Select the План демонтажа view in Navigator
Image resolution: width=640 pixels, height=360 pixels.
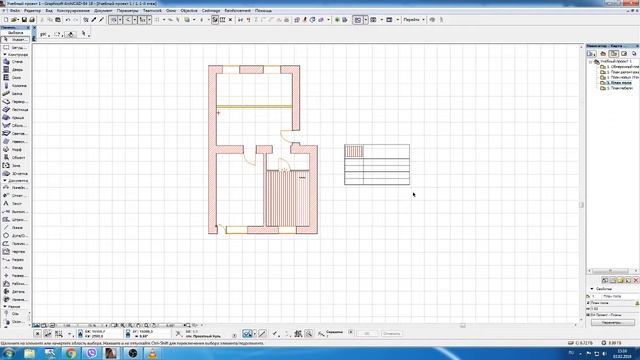[620, 72]
